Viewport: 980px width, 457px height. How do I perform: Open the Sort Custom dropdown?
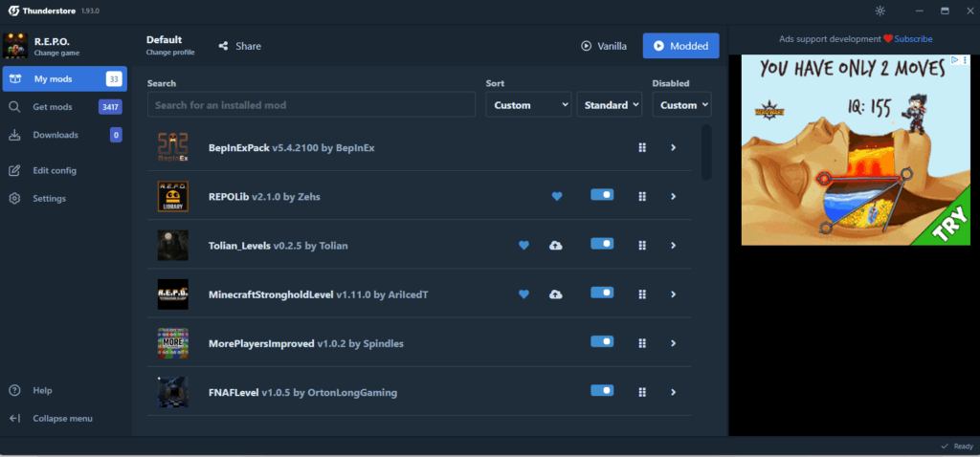point(528,105)
